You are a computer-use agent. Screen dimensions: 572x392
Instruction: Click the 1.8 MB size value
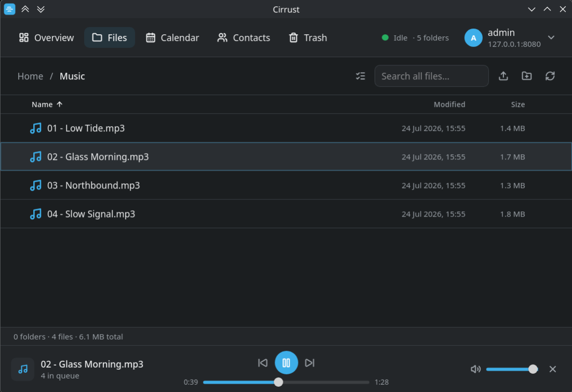click(x=512, y=214)
